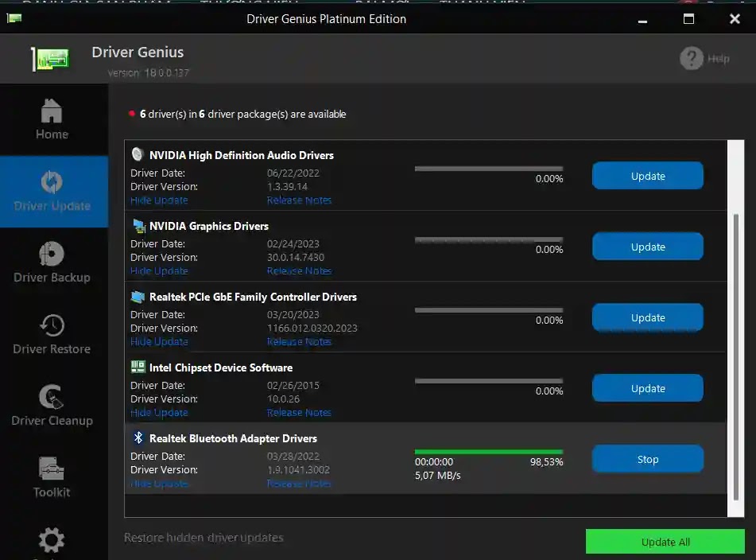Open Release Notes for NVIDIA HD Audio
This screenshot has width=756, height=560.
coord(299,200)
